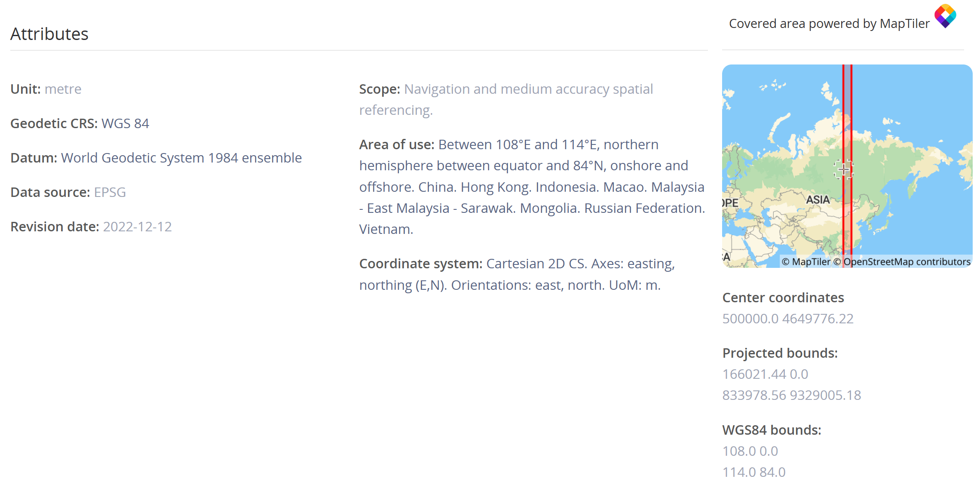Open the World Geodetic System 1984 ensemble link
This screenshot has width=980, height=485.
coord(181,158)
